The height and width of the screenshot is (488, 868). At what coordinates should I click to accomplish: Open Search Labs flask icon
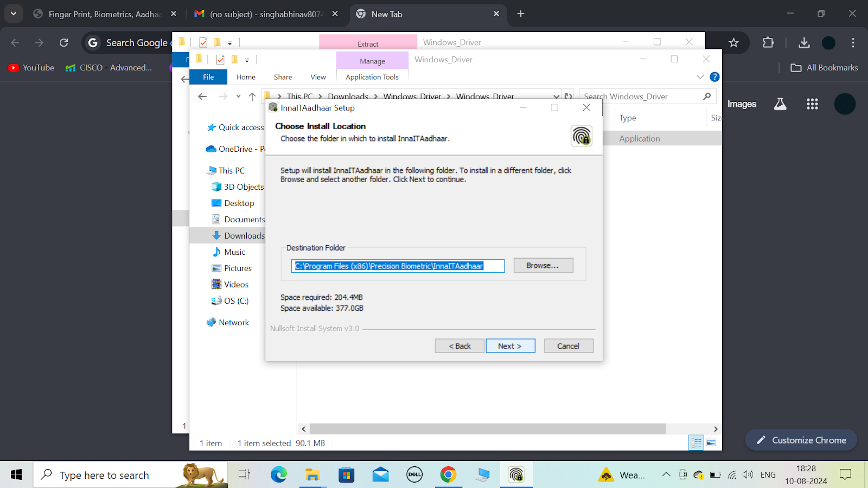click(780, 104)
